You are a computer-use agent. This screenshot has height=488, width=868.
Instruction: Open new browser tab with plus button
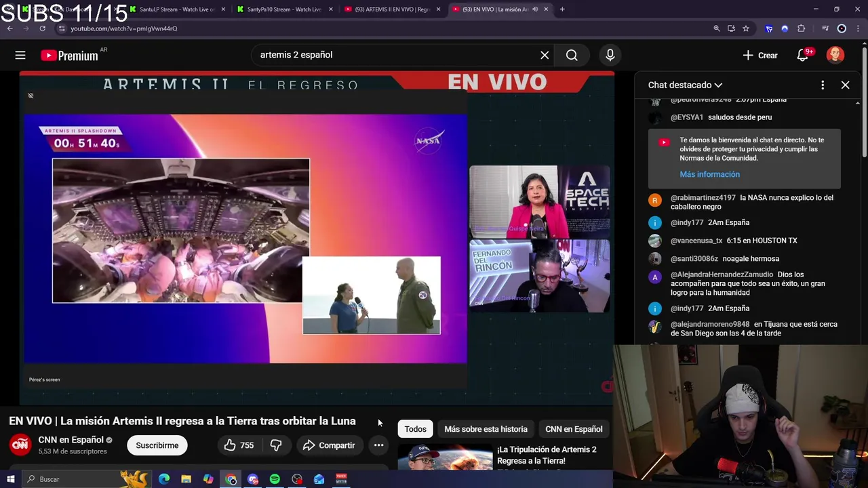point(562,9)
